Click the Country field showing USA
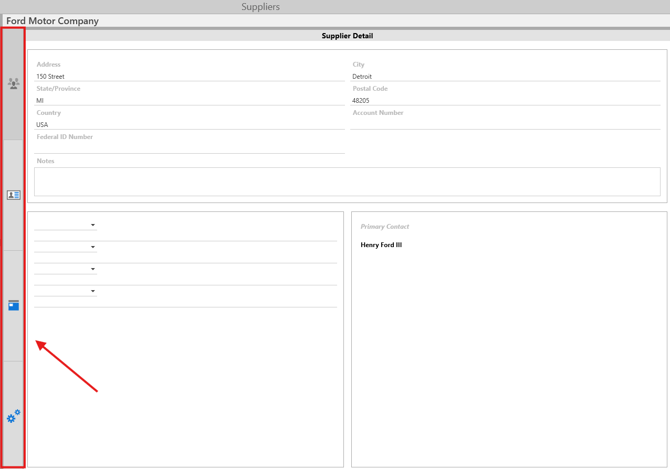 [190, 124]
